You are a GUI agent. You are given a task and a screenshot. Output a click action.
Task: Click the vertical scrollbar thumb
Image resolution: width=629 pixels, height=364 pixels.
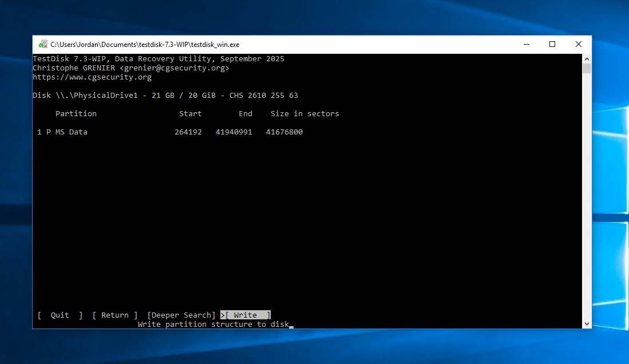click(587, 69)
